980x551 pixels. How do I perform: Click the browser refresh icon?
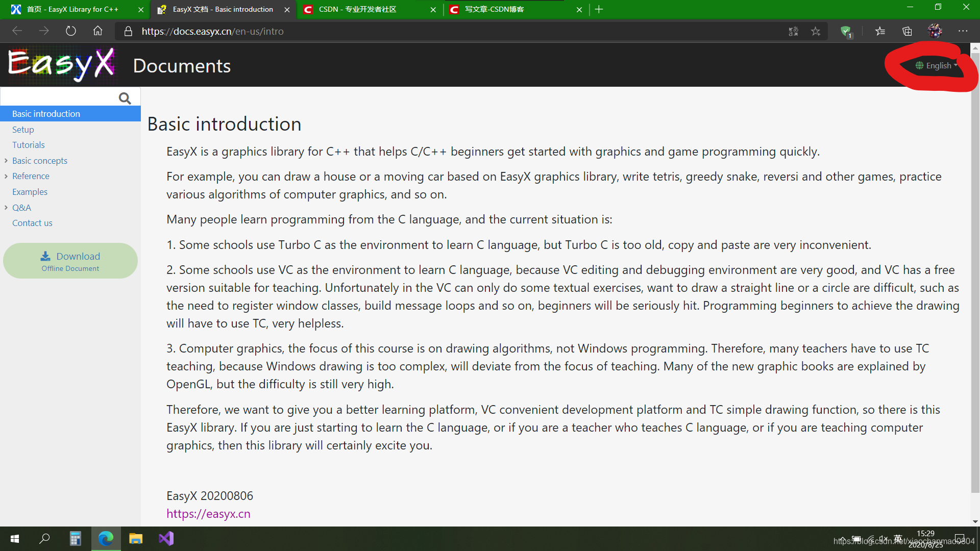pos(71,31)
